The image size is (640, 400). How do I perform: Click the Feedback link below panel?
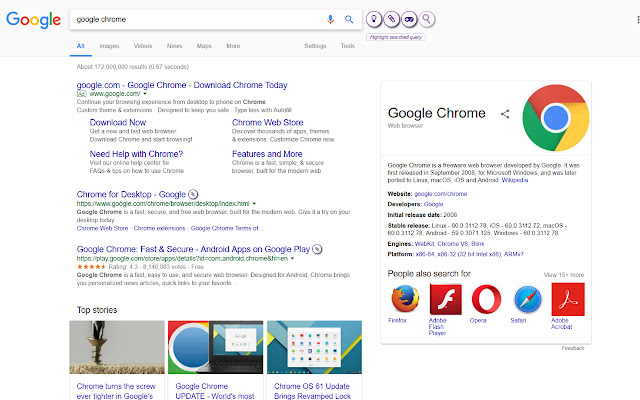pos(573,348)
